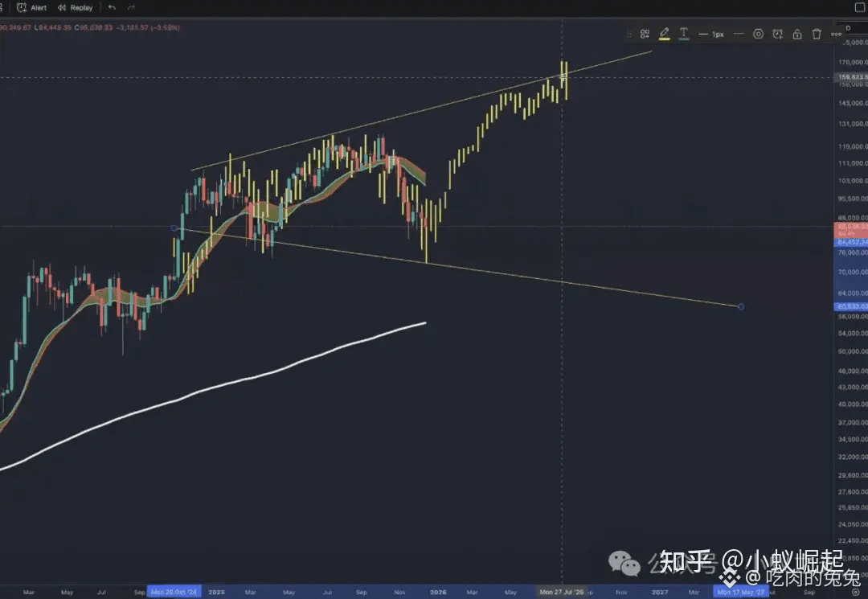Click the 70,000.00 price axis label
Viewport: 868px width, 599px height.
tap(853, 272)
